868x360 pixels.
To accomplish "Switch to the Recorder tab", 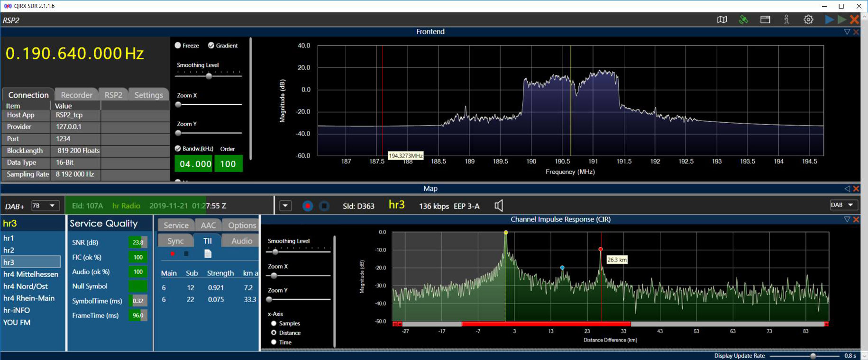I will (76, 95).
